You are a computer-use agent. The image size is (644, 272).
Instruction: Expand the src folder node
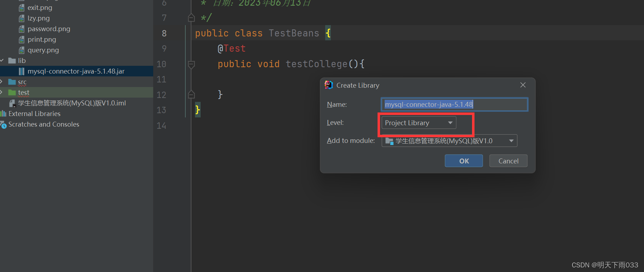(x=1, y=82)
